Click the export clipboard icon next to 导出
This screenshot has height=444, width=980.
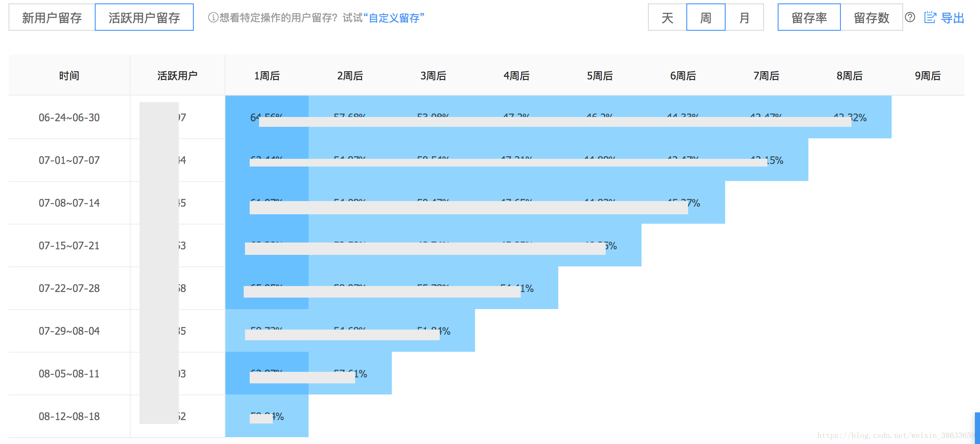930,17
